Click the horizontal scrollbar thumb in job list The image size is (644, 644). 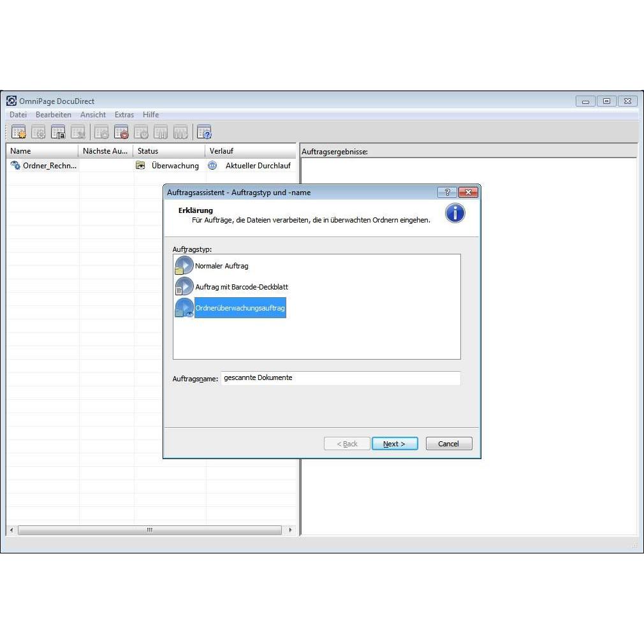click(x=150, y=530)
